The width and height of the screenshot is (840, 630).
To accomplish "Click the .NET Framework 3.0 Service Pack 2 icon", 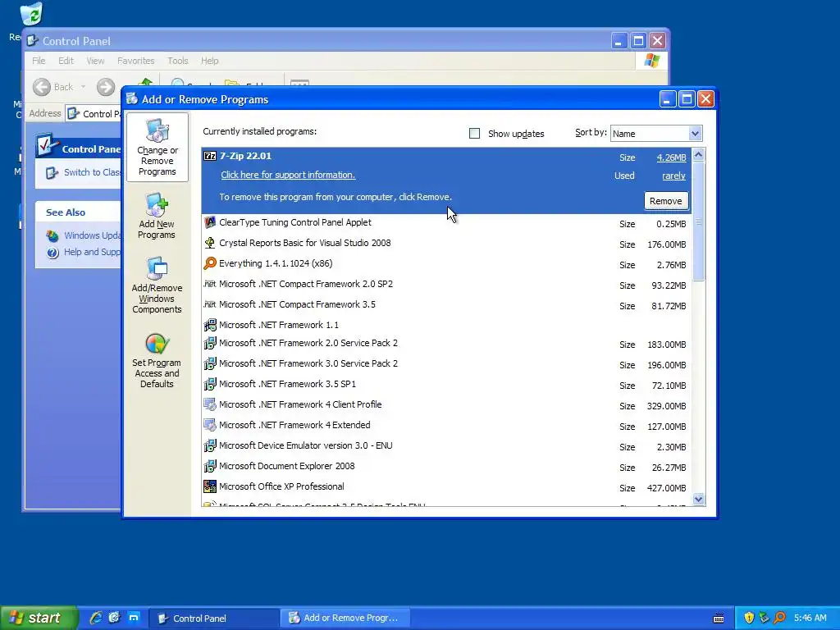I will coord(210,363).
